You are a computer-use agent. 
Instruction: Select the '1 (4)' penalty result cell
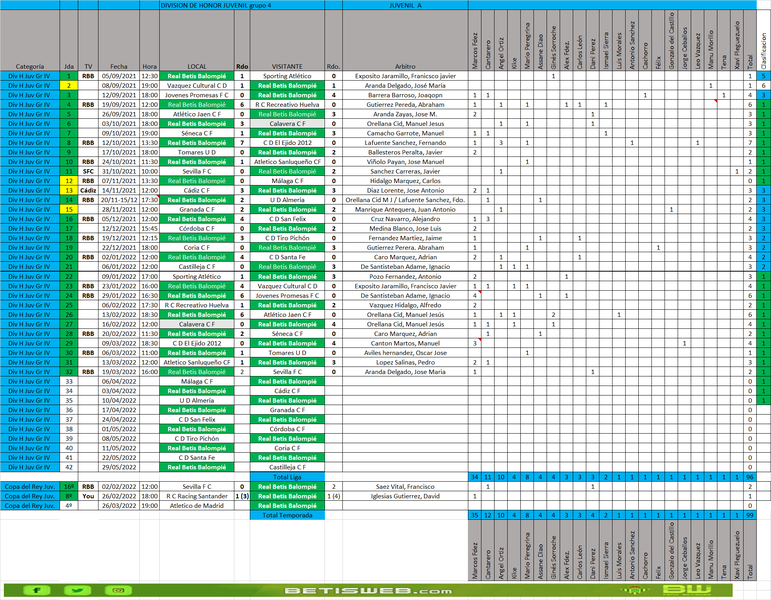(333, 496)
